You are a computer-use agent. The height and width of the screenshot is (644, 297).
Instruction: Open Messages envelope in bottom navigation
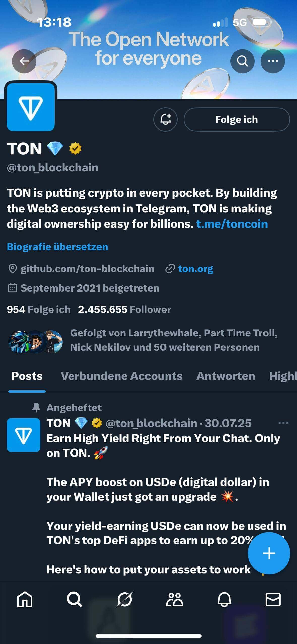(x=273, y=599)
